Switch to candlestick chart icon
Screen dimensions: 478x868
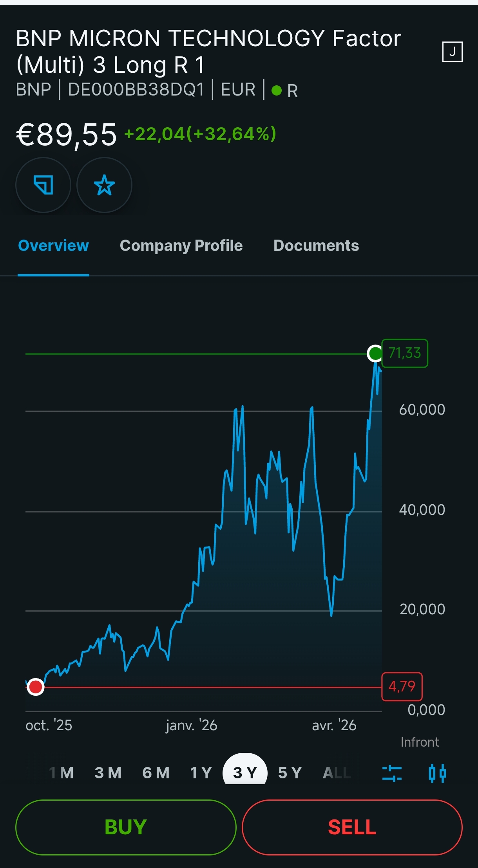437,773
